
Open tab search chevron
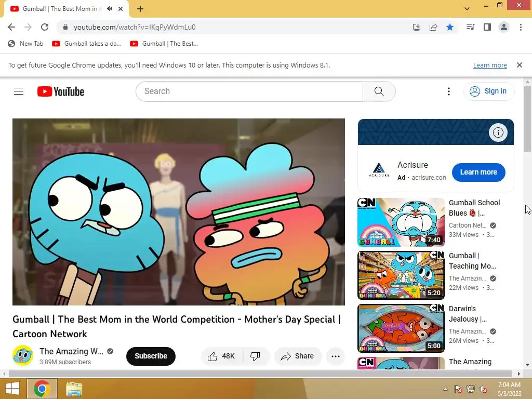coord(467,9)
